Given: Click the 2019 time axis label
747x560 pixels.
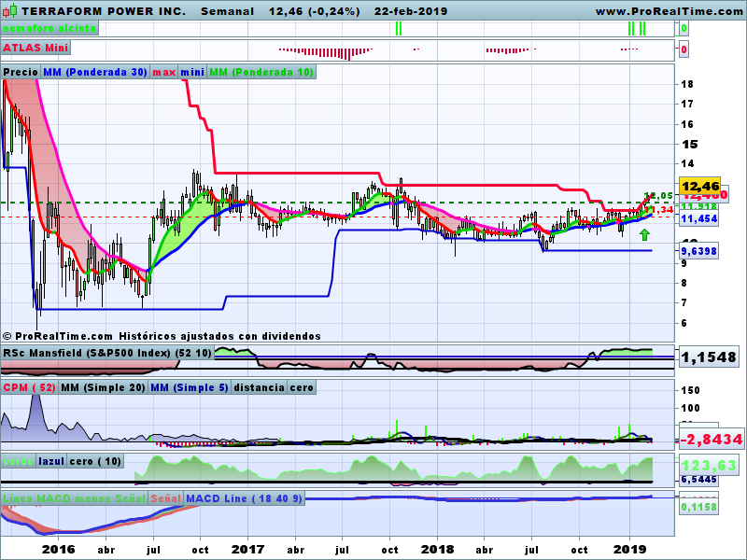Looking at the screenshot, I should click(629, 549).
